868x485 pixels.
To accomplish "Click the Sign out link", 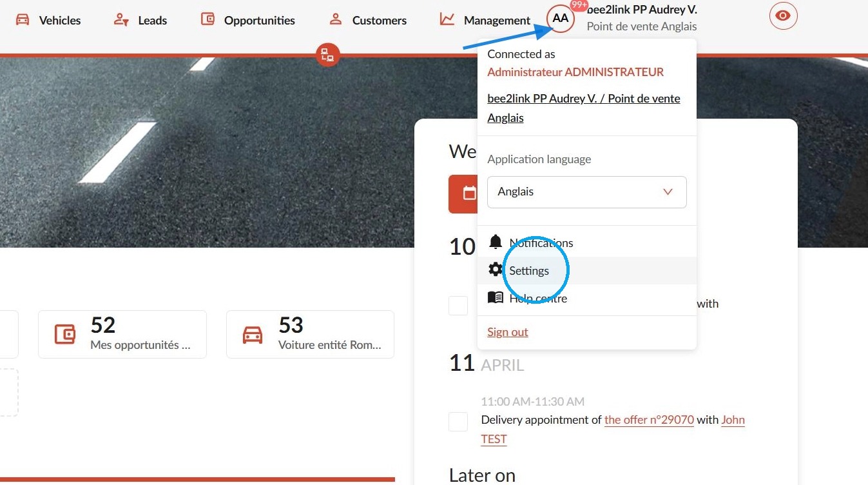I will click(x=508, y=332).
